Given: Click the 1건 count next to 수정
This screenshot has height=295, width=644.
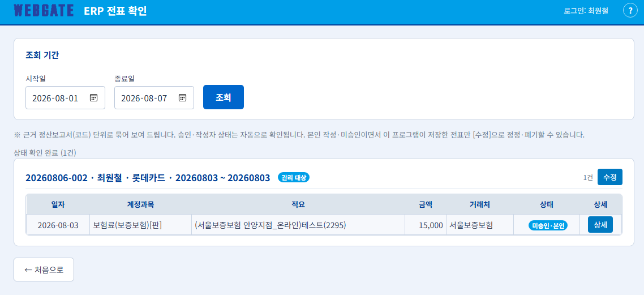Looking at the screenshot, I should (588, 177).
